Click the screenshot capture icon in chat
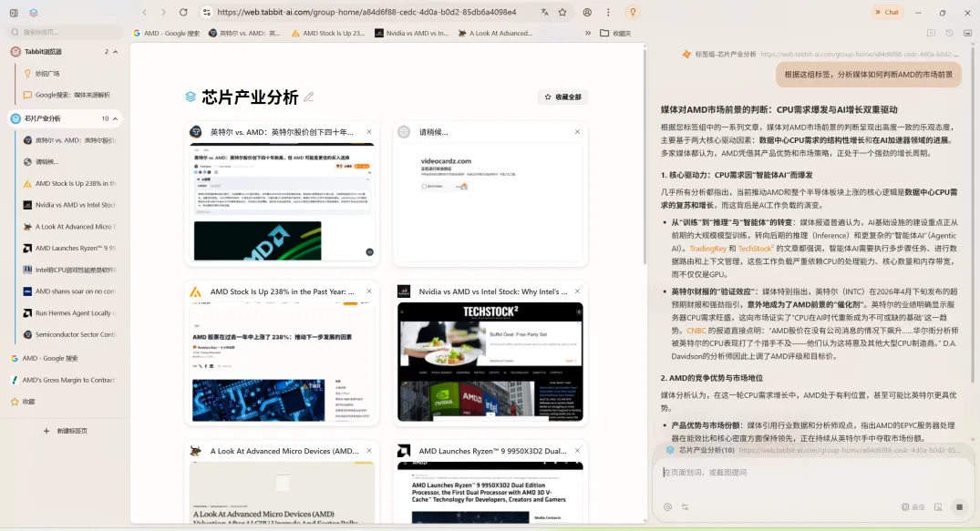The width and height of the screenshot is (980, 531). (938, 507)
